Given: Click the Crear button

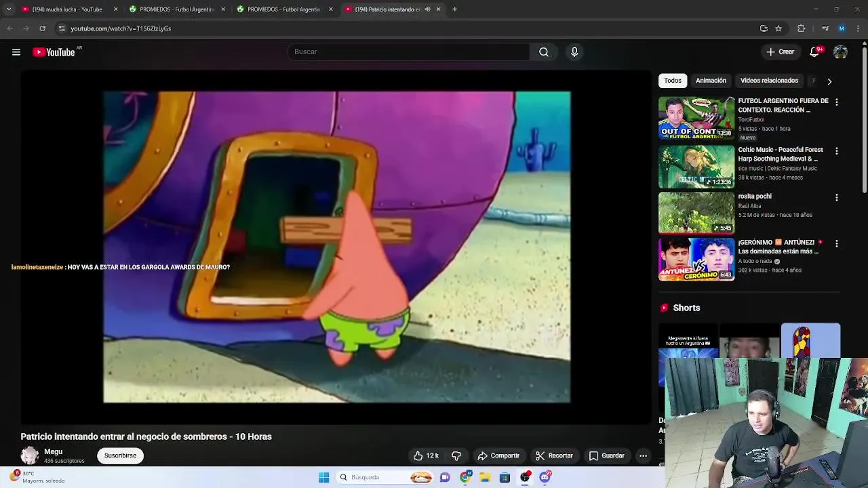Looking at the screenshot, I should (x=781, y=52).
